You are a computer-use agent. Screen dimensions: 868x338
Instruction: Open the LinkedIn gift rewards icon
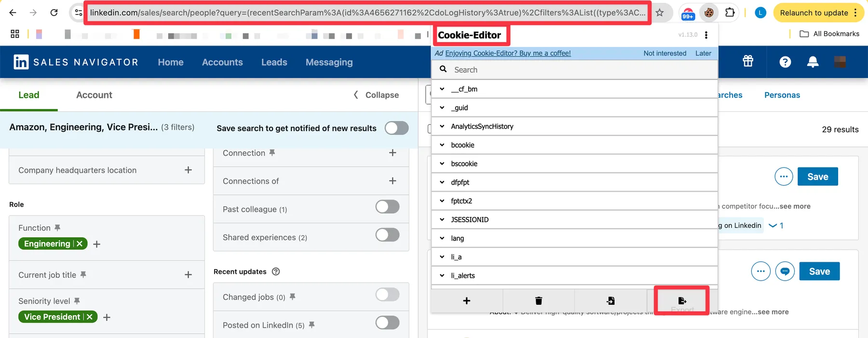[x=748, y=61]
